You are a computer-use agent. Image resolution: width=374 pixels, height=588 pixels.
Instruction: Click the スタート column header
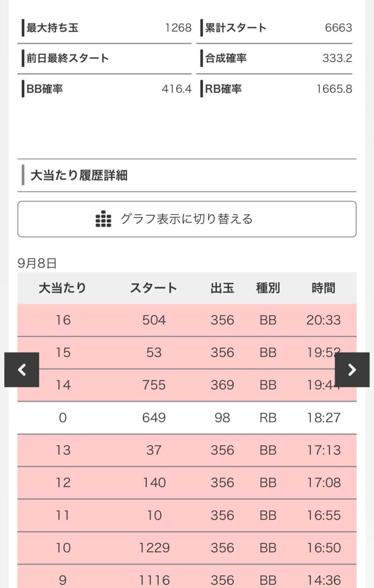[x=153, y=288]
